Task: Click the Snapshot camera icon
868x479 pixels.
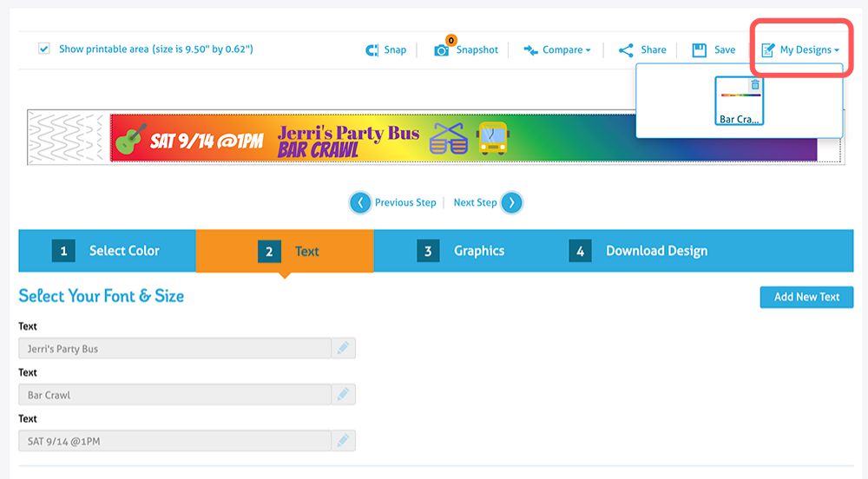Action: 442,50
